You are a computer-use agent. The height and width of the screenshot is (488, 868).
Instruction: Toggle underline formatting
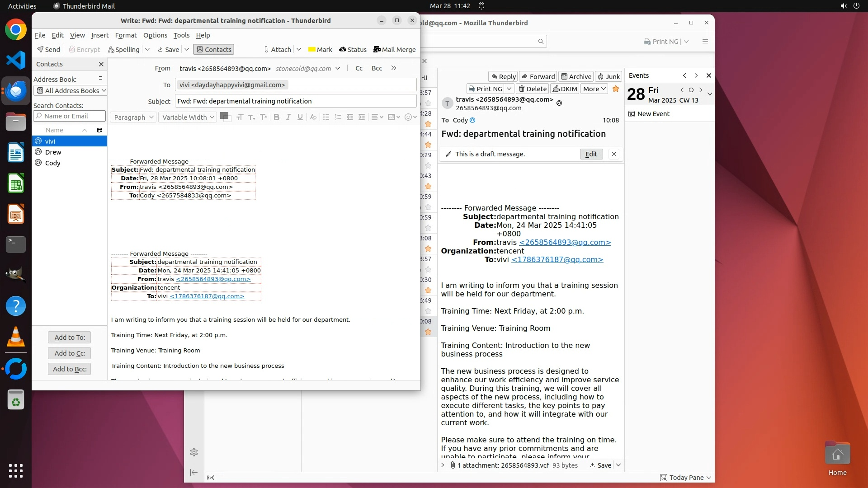300,117
